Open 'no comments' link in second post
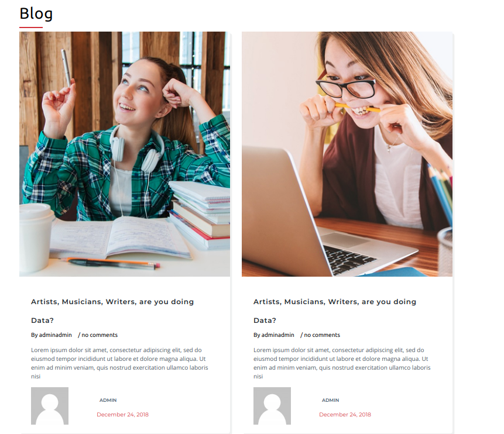Image resolution: width=504 pixels, height=434 pixels. coord(322,335)
